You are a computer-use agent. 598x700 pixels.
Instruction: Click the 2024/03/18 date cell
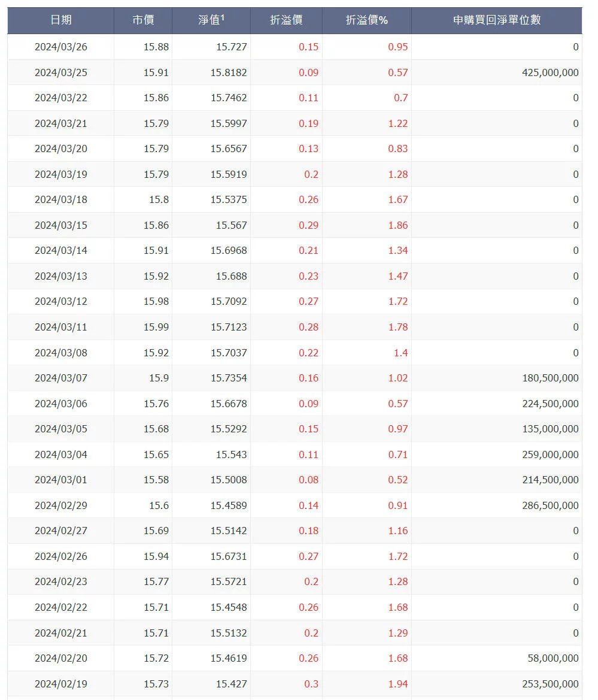tap(61, 199)
